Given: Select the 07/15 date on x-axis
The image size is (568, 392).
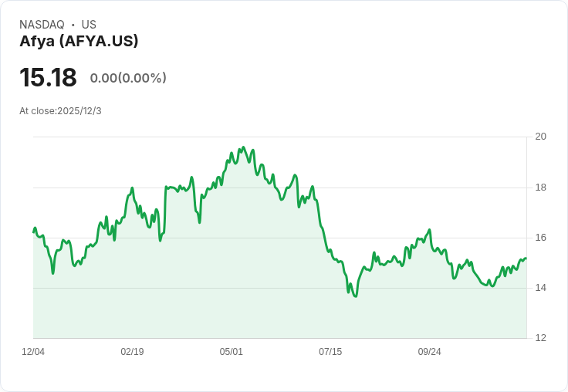Looking at the screenshot, I should coord(330,352).
